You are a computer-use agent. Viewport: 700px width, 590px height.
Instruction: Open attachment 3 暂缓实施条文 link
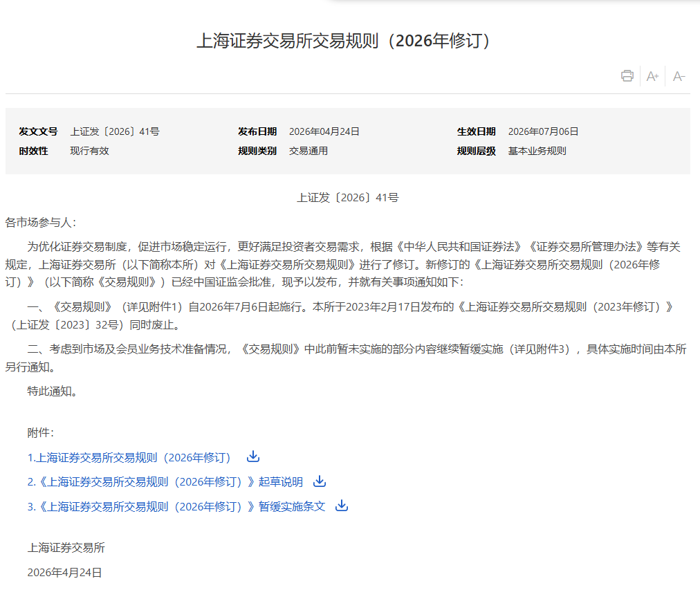point(176,506)
